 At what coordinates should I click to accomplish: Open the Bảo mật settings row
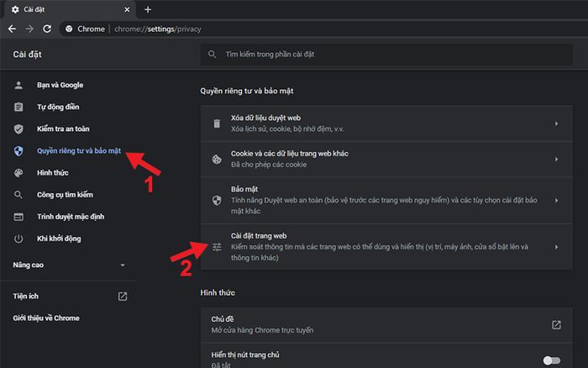(x=386, y=200)
